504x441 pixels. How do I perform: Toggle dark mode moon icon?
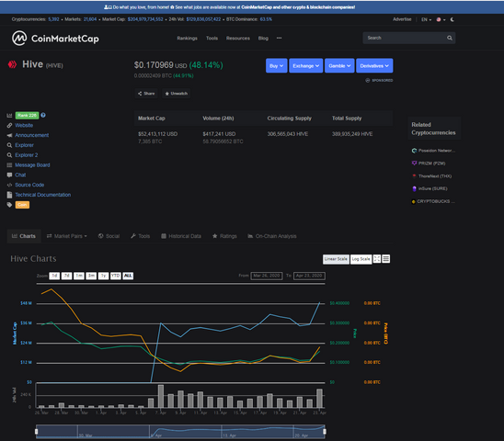[452, 19]
